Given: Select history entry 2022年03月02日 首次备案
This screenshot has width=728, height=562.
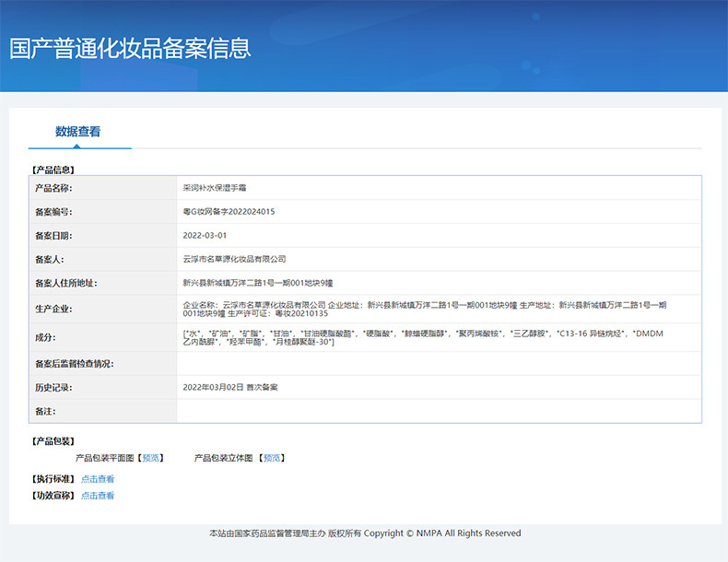Looking at the screenshot, I should tap(230, 387).
